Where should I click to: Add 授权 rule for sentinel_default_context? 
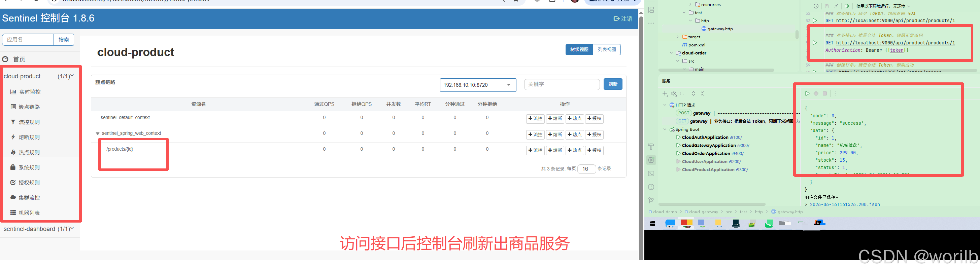(x=594, y=119)
